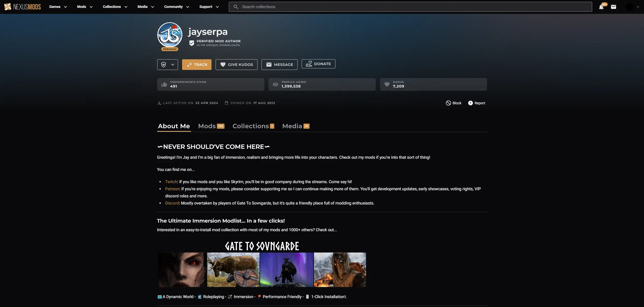The width and height of the screenshot is (644, 307).
Task: Click the Premium badge
Action: [170, 49]
